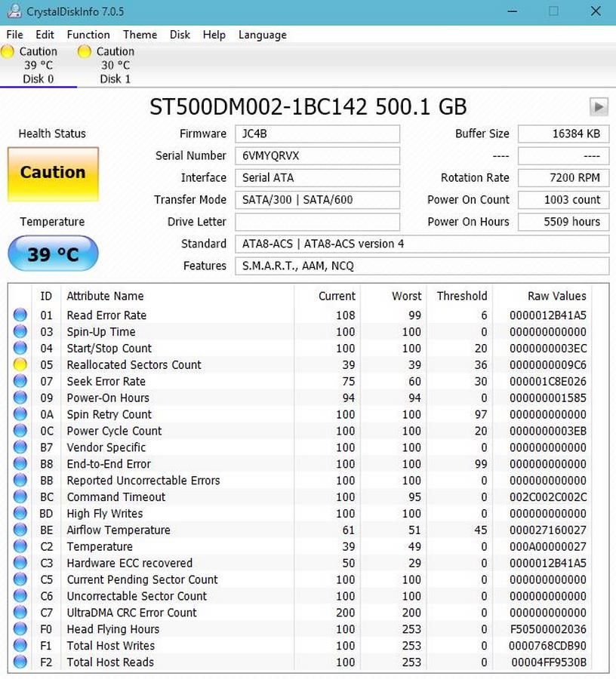Viewport: 616px width, 679px height.
Task: Click the blue status icon for Command Timeout
Action: [20, 496]
